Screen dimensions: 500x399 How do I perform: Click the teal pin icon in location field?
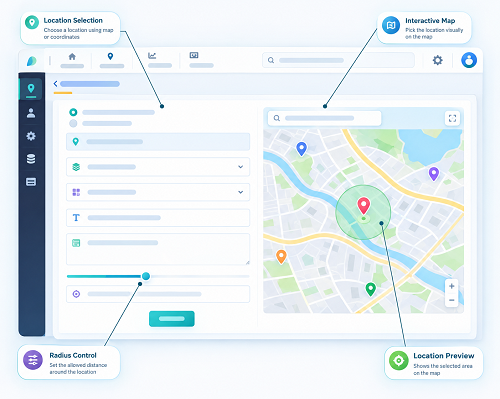(76, 142)
